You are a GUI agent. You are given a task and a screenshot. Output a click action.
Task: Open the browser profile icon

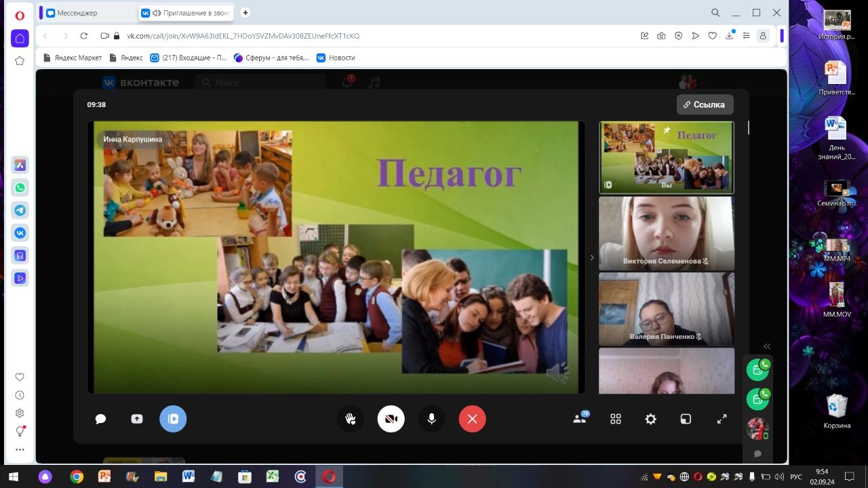click(x=764, y=36)
